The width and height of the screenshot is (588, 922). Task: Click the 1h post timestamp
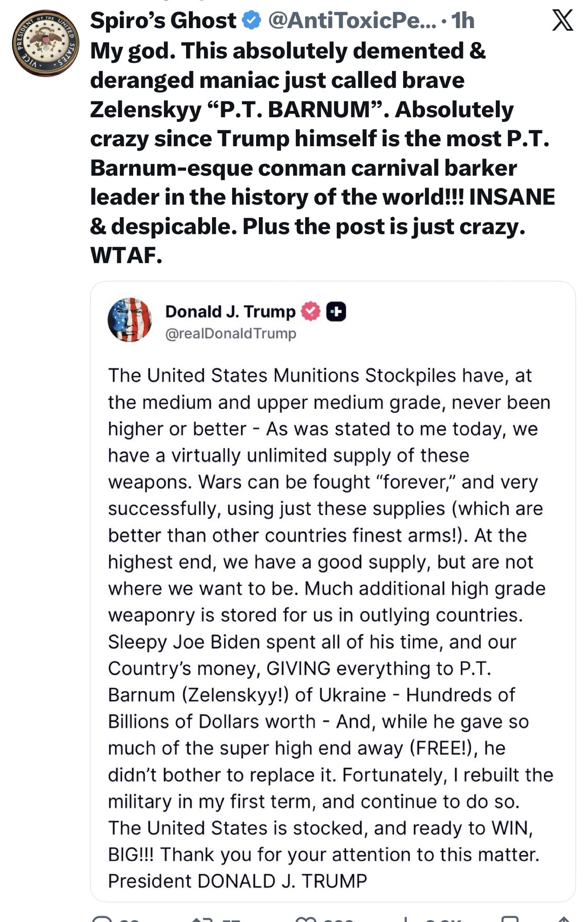point(463,21)
